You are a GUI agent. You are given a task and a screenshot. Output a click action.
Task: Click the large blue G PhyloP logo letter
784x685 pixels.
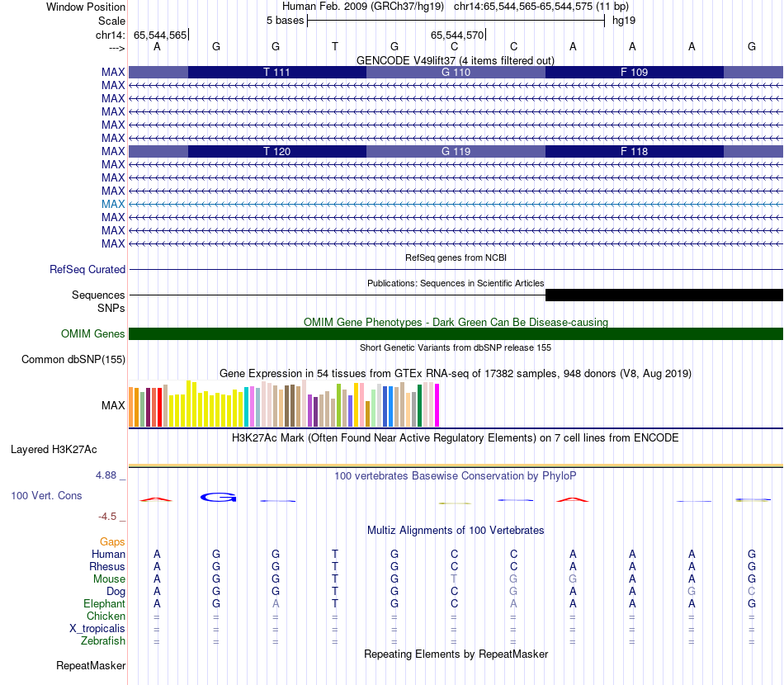tap(218, 497)
